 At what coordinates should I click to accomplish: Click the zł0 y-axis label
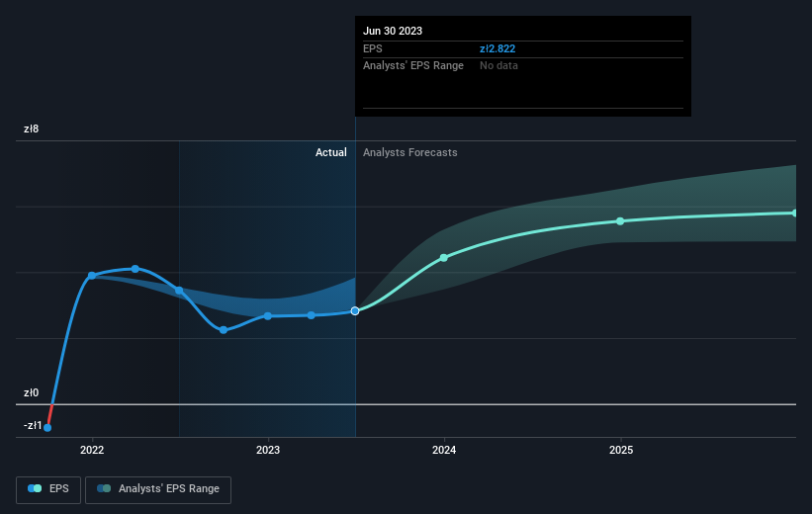[31, 392]
